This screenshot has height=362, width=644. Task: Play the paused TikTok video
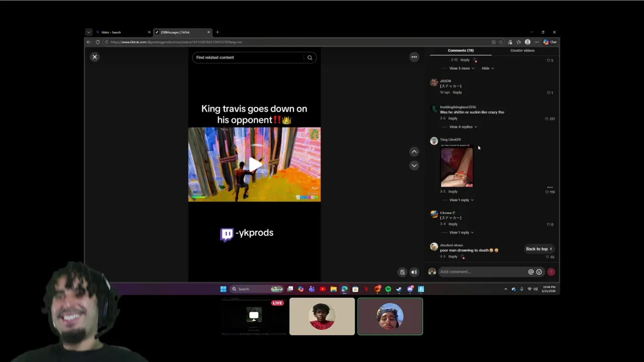255,164
